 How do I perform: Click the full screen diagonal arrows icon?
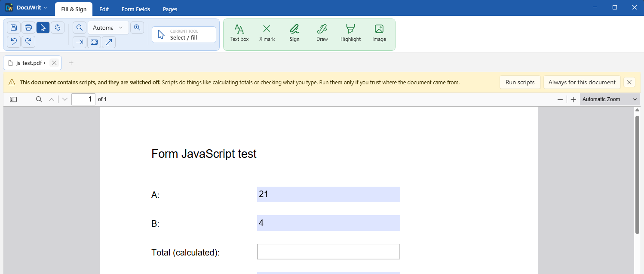pos(109,42)
